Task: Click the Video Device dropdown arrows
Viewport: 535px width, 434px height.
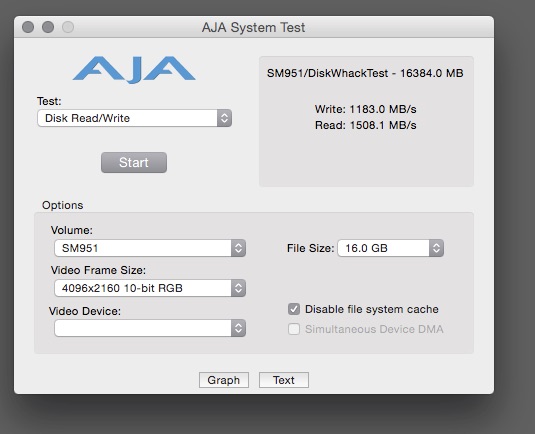Action: (238, 328)
